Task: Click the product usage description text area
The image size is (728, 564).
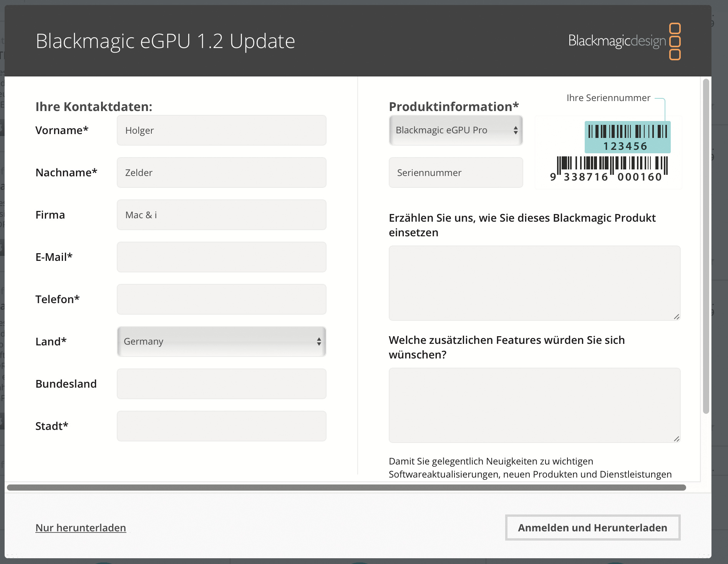Action: coord(535,283)
